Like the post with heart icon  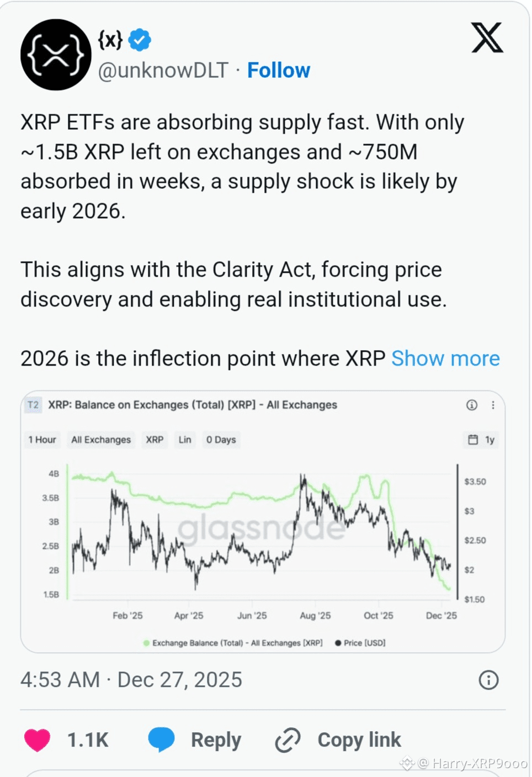point(38,740)
